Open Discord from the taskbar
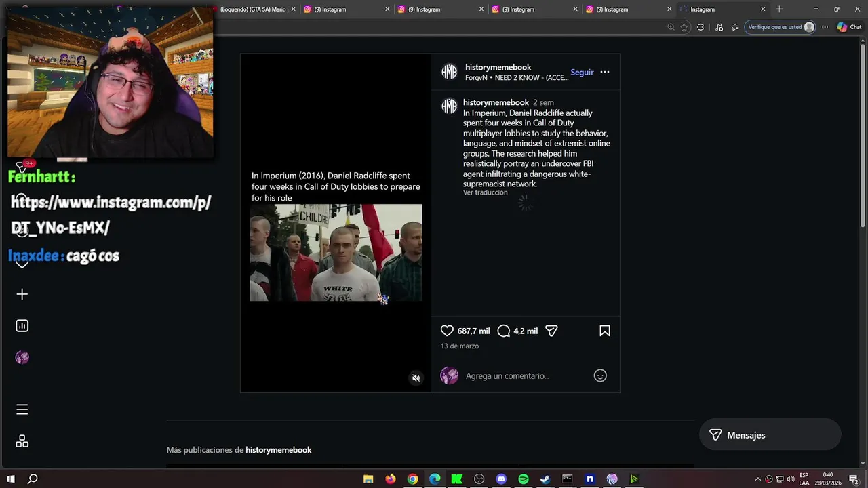The height and width of the screenshot is (488, 868). [501, 479]
